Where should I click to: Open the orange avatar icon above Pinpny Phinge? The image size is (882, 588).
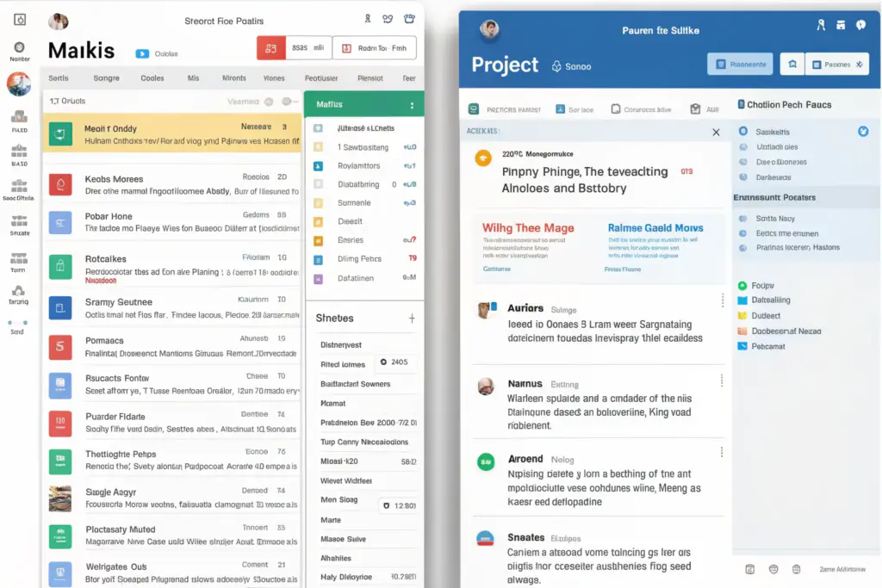[x=483, y=157]
